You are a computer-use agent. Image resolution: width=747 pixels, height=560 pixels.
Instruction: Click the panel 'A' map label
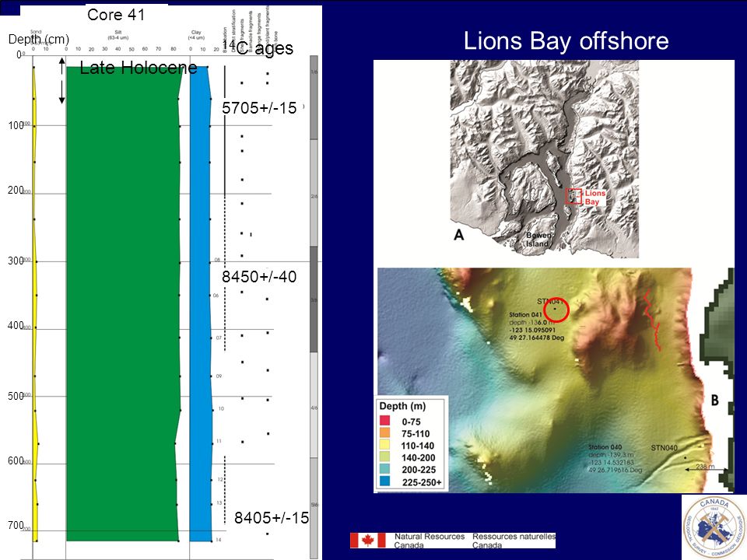pyautogui.click(x=459, y=235)
